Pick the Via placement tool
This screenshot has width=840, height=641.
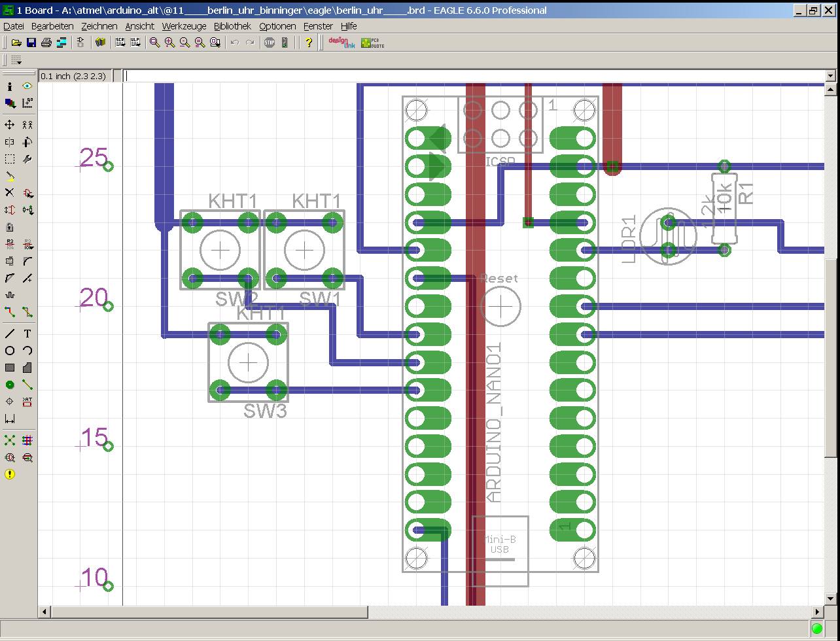click(10, 385)
